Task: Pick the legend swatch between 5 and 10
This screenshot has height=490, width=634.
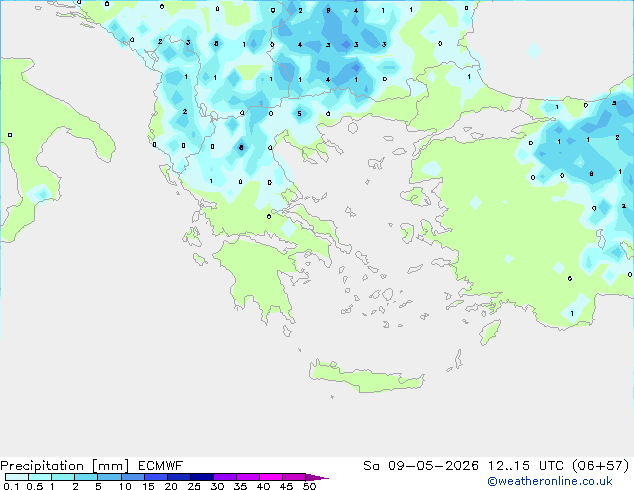Action: [x=109, y=477]
